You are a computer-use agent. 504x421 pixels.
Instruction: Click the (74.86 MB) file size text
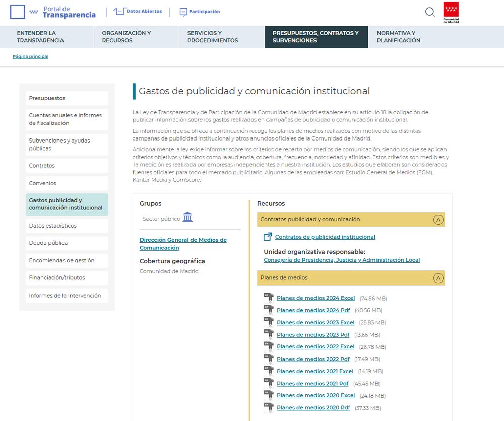[x=373, y=298]
